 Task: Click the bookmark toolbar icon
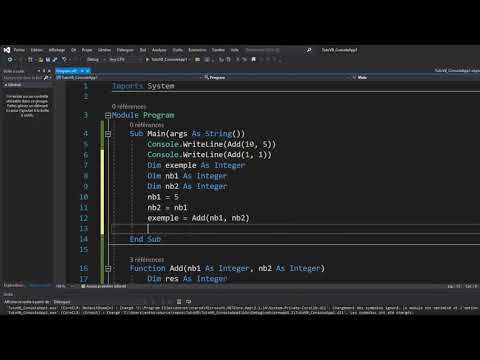coord(254,59)
